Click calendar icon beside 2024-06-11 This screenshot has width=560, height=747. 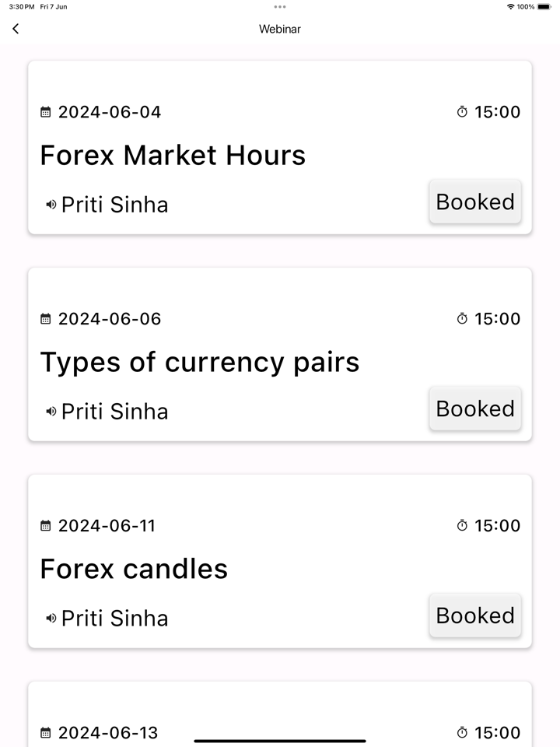(x=46, y=526)
